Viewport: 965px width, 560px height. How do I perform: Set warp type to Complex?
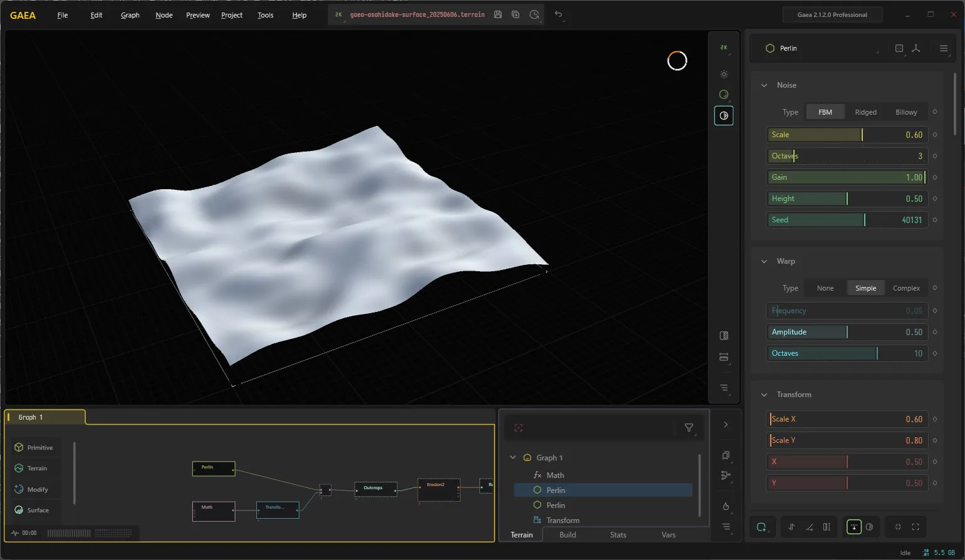click(x=906, y=288)
